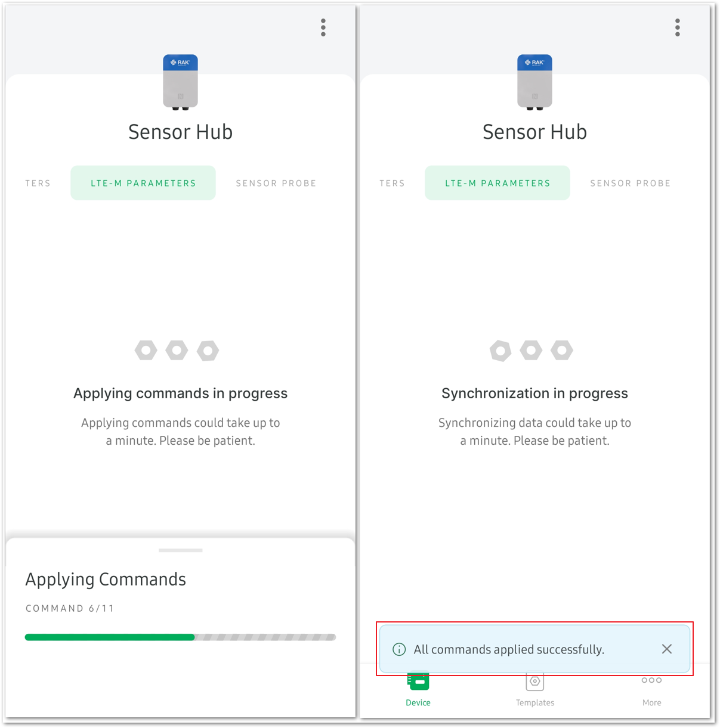Select the partially visible TERS tab on right screen
This screenshot has height=728, width=720.
point(393,183)
